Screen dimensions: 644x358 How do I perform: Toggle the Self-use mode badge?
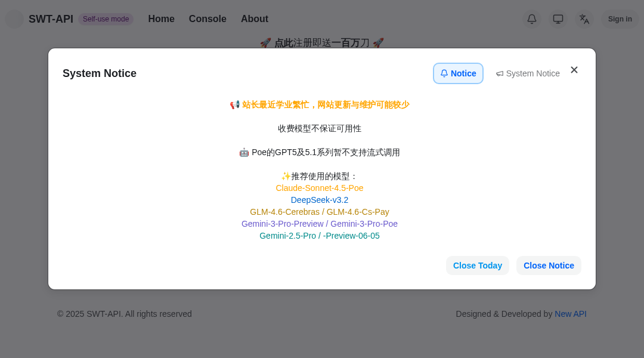pyautogui.click(x=106, y=18)
